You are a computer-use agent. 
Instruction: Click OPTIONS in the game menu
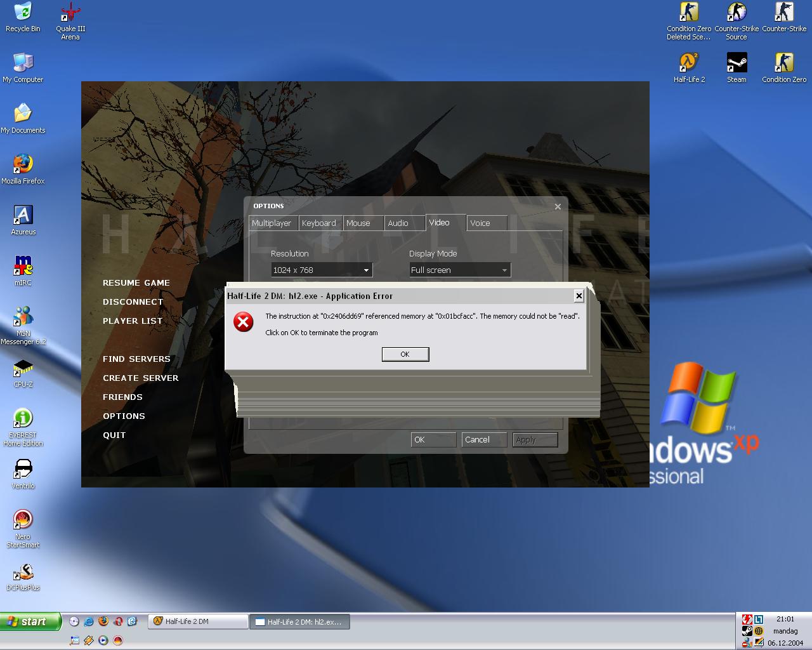coord(124,416)
